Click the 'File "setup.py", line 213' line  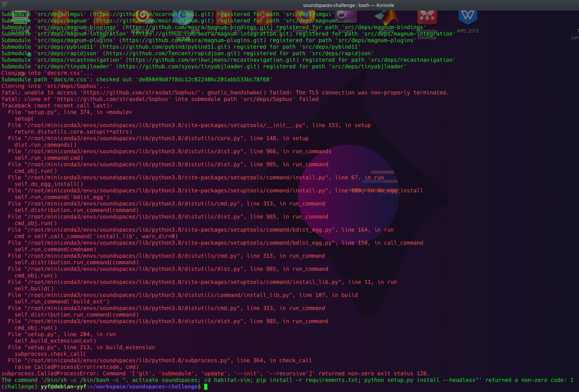[x=81, y=347]
